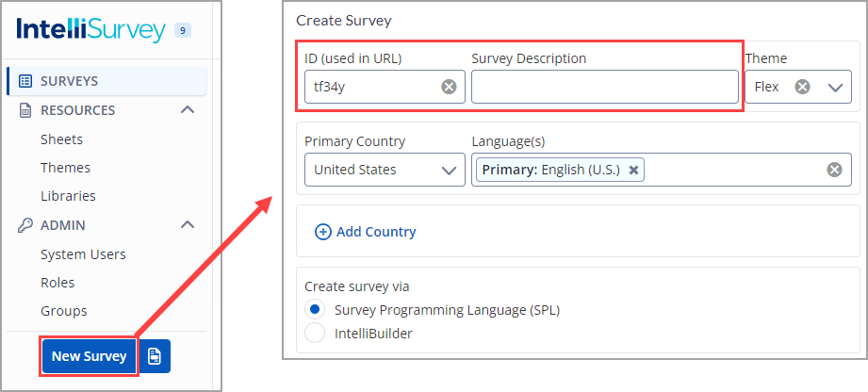Open the Theme dropdown arrow

(835, 87)
